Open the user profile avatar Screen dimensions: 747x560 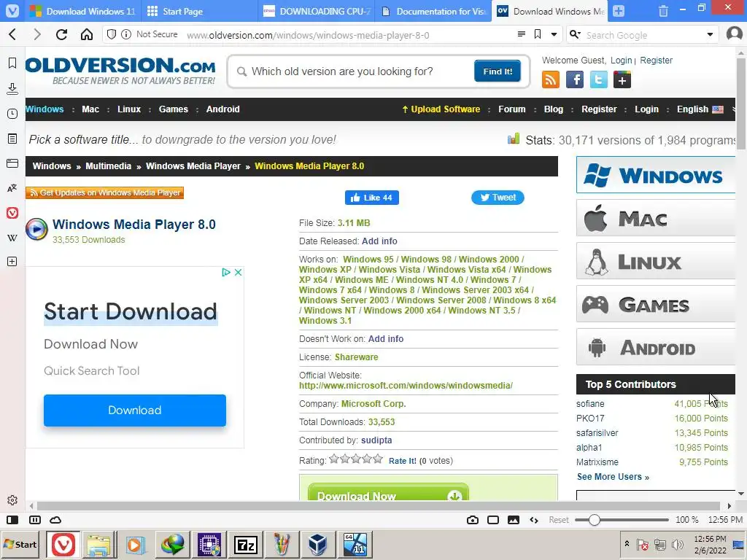[734, 34]
